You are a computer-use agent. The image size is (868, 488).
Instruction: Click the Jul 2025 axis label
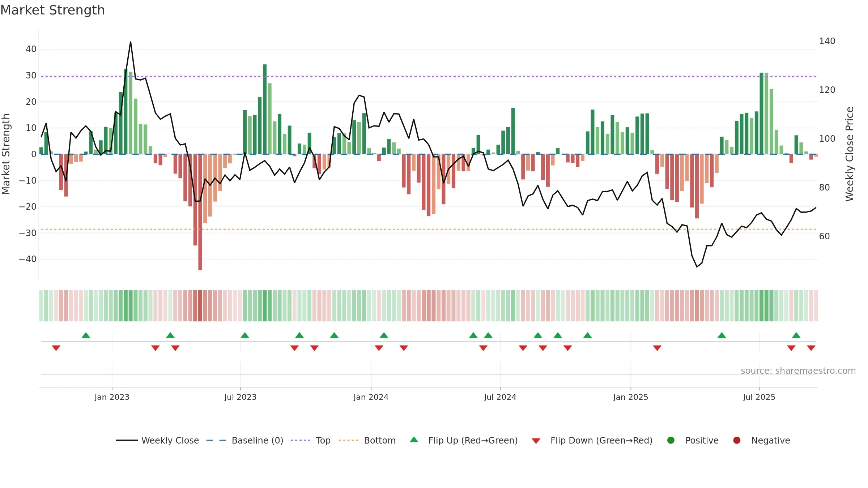click(x=759, y=397)
